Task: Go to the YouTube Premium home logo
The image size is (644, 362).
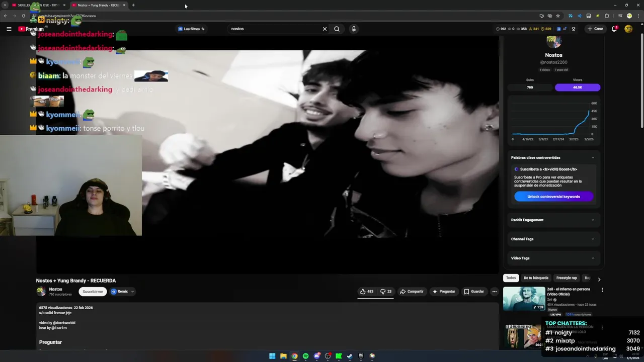Action: coord(31,29)
